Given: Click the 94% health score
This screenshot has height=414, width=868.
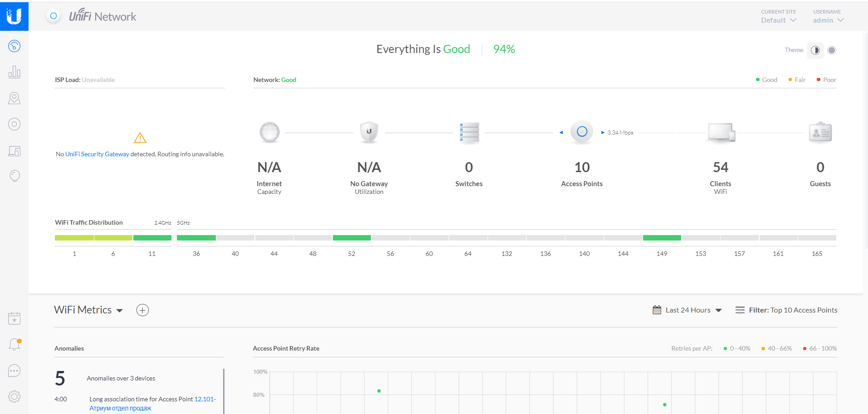Looking at the screenshot, I should 504,49.
